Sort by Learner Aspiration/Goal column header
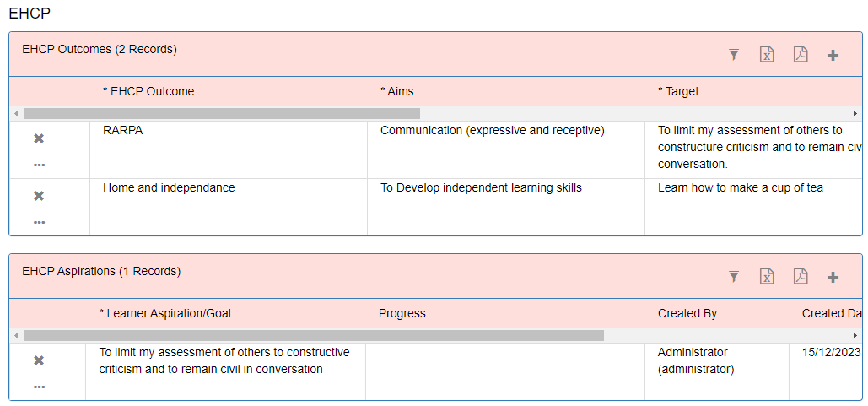This screenshot has width=868, height=406. click(165, 313)
